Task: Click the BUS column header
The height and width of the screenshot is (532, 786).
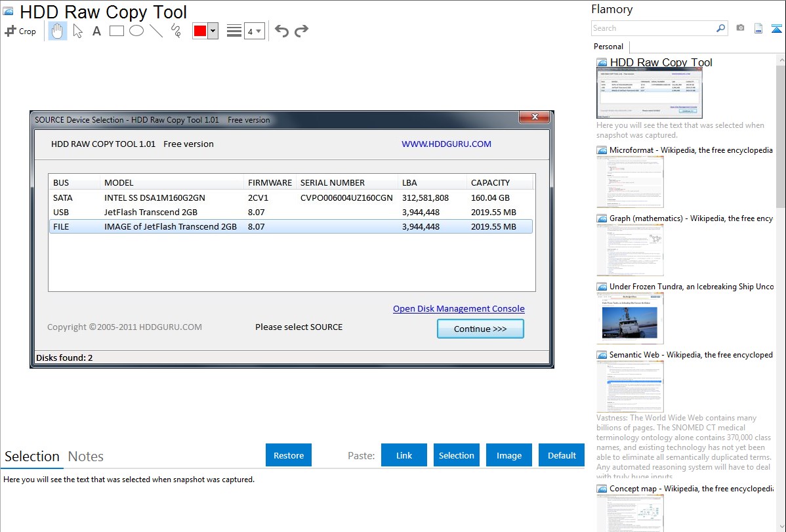Action: click(x=74, y=182)
